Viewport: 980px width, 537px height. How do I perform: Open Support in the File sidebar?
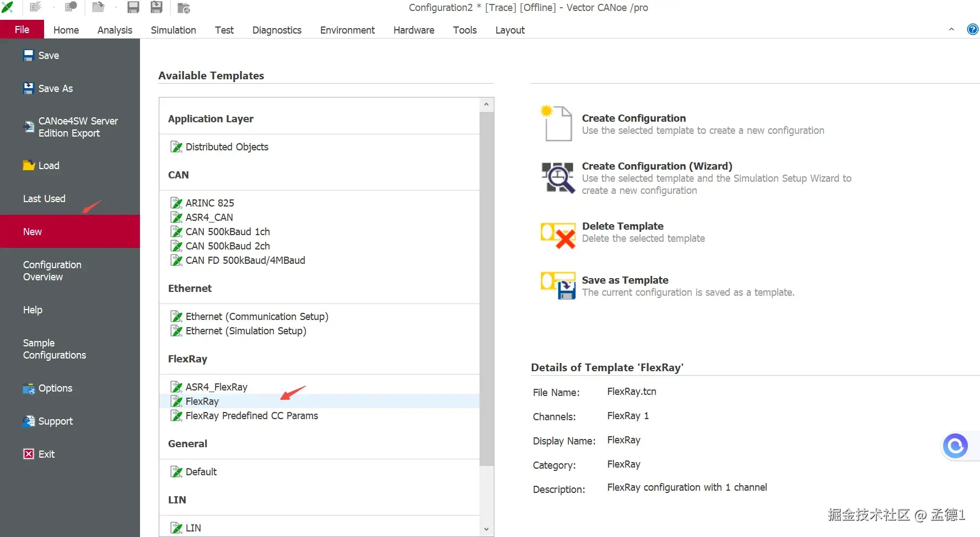point(70,421)
